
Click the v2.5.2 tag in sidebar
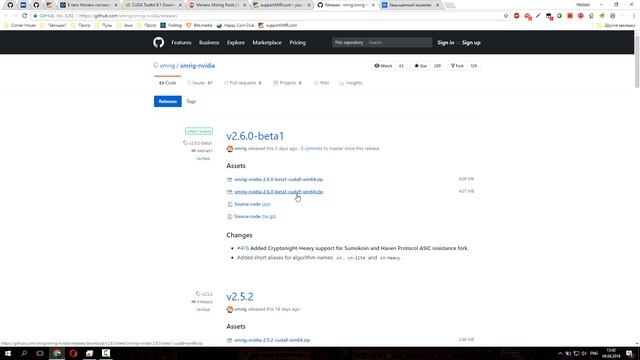(x=204, y=294)
